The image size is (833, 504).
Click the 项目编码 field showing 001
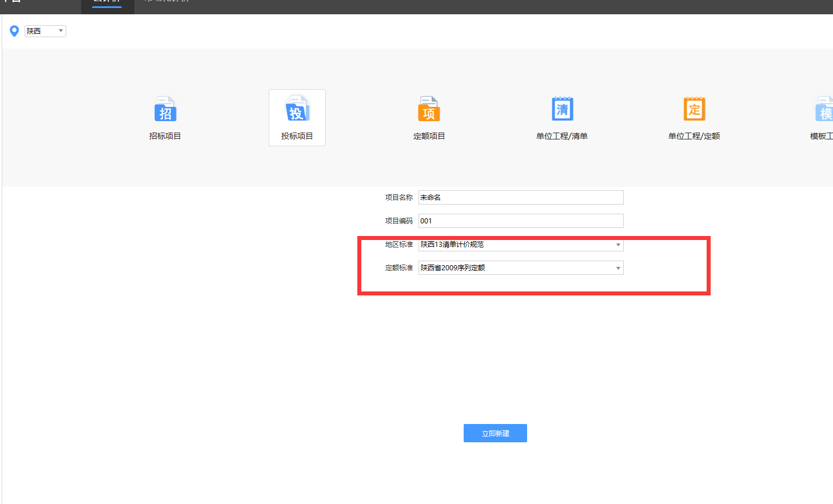coord(521,221)
